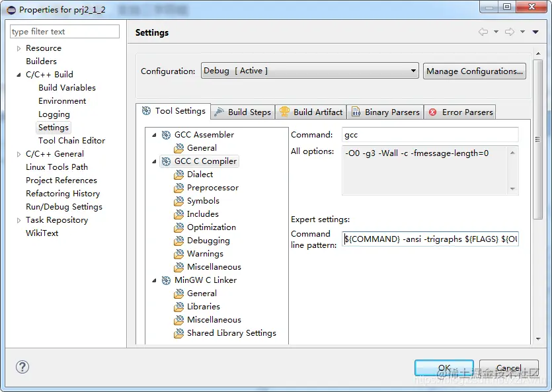The height and width of the screenshot is (392, 552).
Task: Click the Command line pattern field
Action: tap(430, 239)
